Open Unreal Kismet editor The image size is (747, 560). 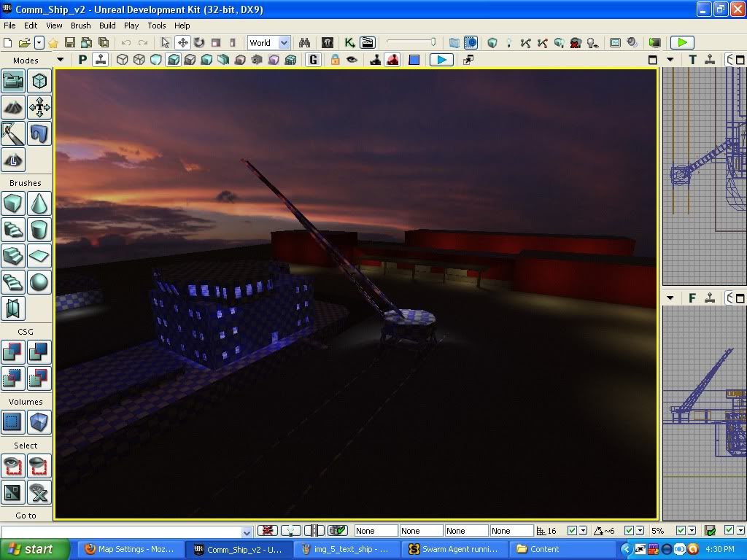tap(349, 43)
